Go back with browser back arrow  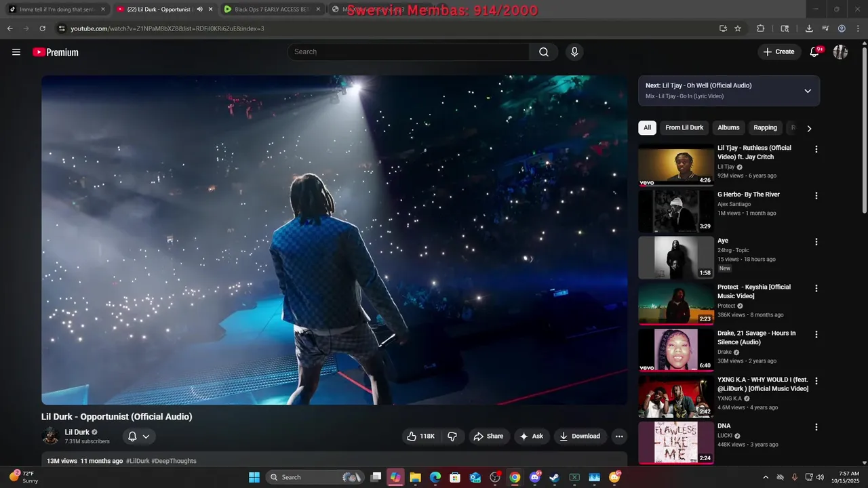10,28
